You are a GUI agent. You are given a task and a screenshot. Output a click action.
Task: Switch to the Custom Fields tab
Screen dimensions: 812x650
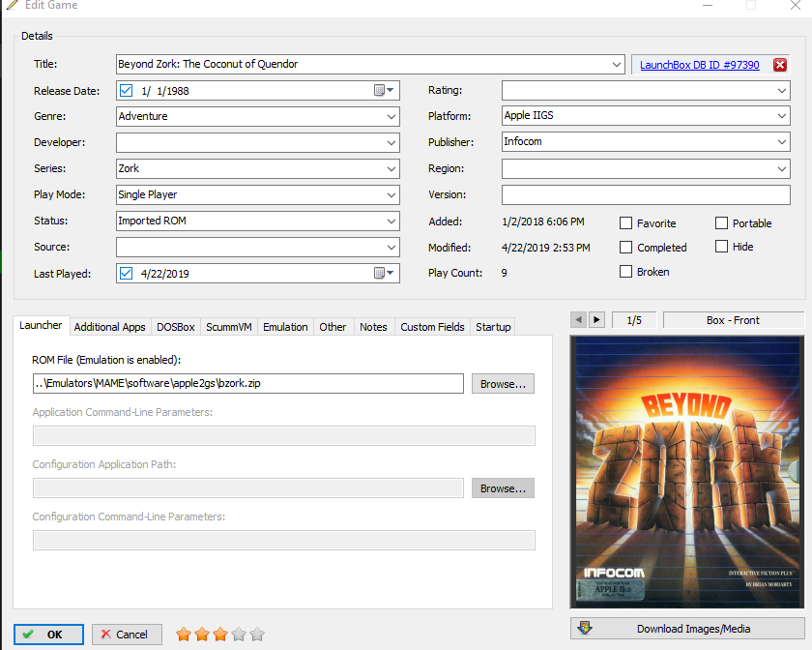[x=432, y=327]
